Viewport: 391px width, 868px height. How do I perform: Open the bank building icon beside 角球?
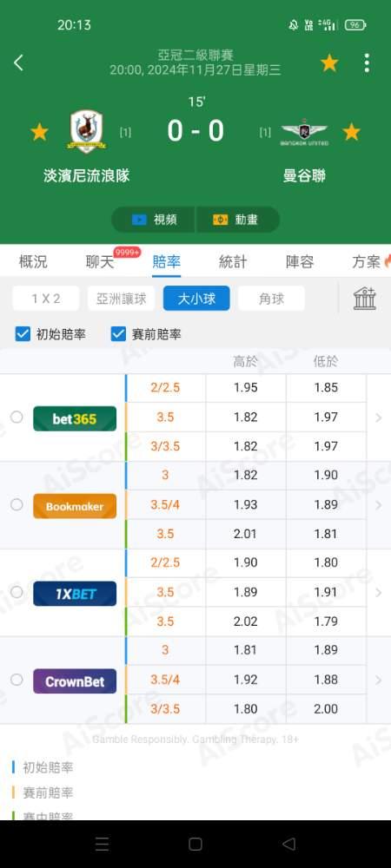(365, 299)
